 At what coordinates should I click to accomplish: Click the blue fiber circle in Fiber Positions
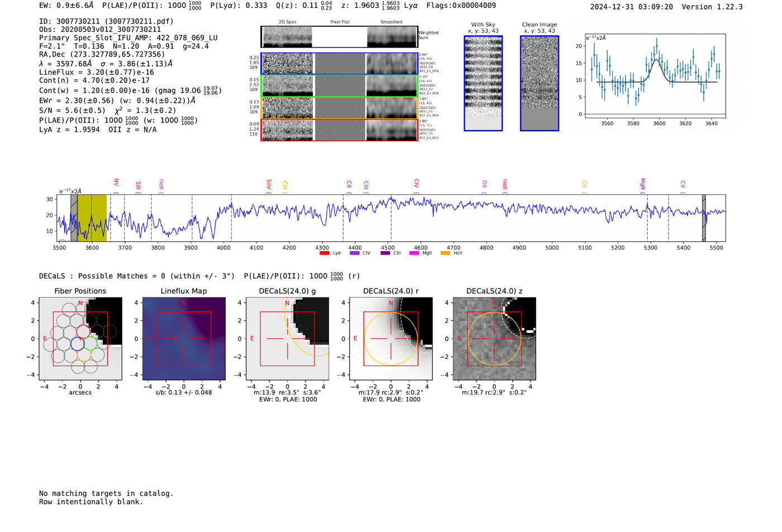[78, 344]
